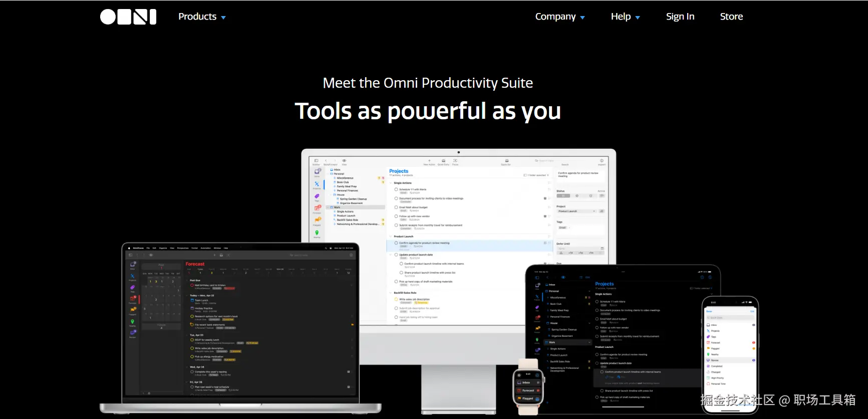Open Inspect icon in iMac toolbar
Image resolution: width=868 pixels, height=419 pixels.
[x=602, y=161]
